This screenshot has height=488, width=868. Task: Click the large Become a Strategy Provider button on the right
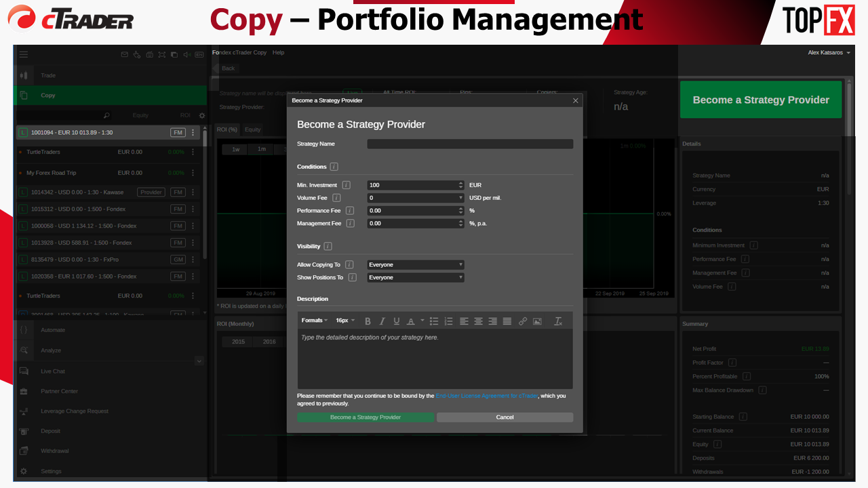pyautogui.click(x=761, y=100)
